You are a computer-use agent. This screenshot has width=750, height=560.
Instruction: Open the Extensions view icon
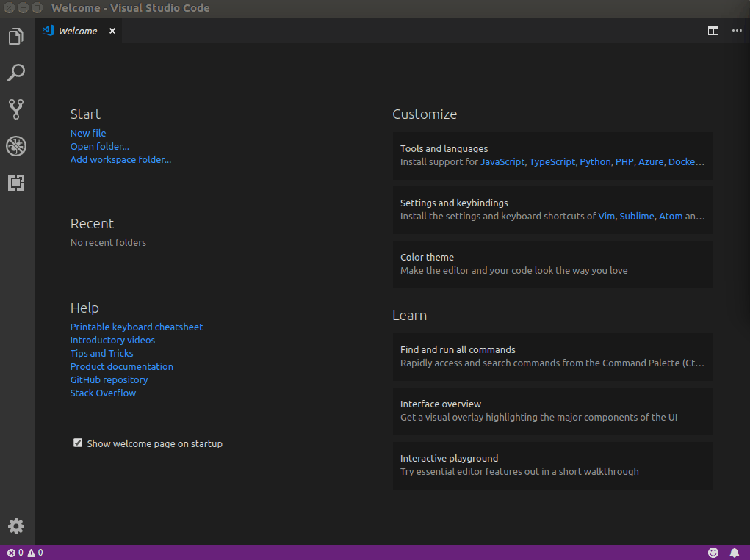tap(16, 183)
